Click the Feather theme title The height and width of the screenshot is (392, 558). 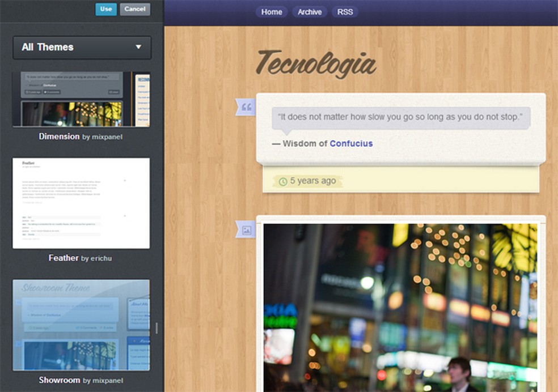pos(64,258)
